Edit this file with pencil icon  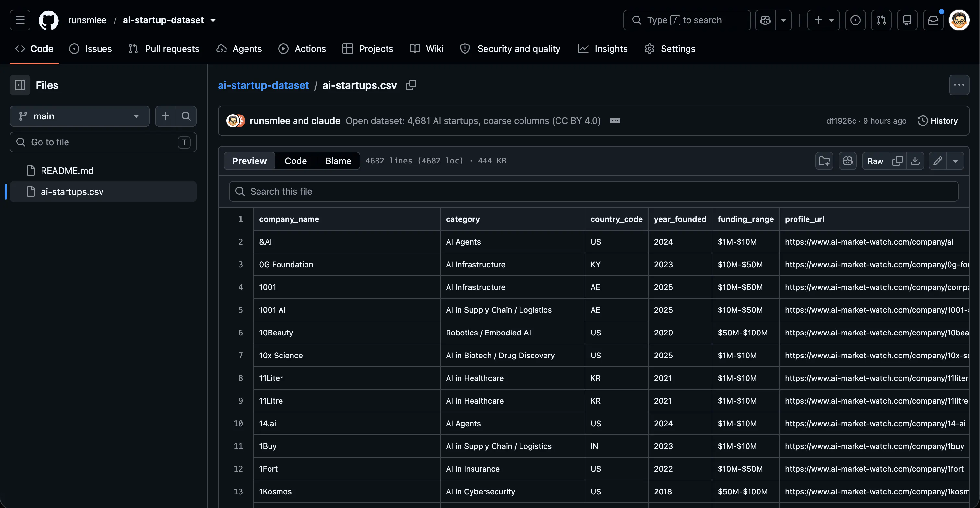click(x=938, y=161)
